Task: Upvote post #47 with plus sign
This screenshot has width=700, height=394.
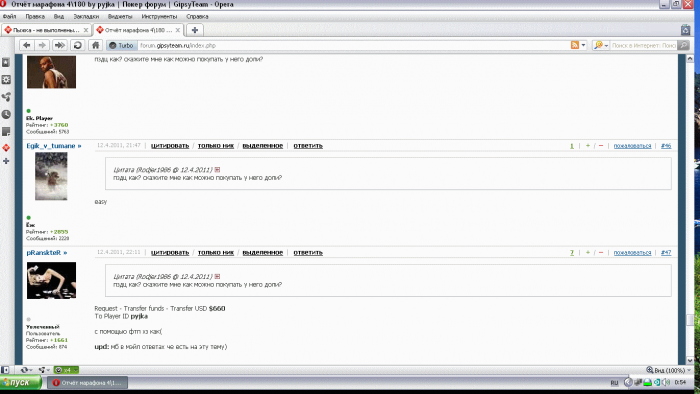Action: pos(588,252)
